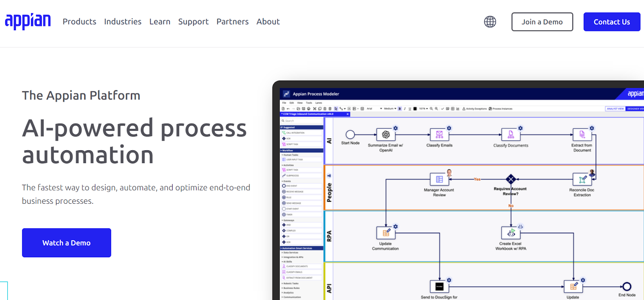Open the Learn menu
This screenshot has height=300, width=644.
pos(160,22)
